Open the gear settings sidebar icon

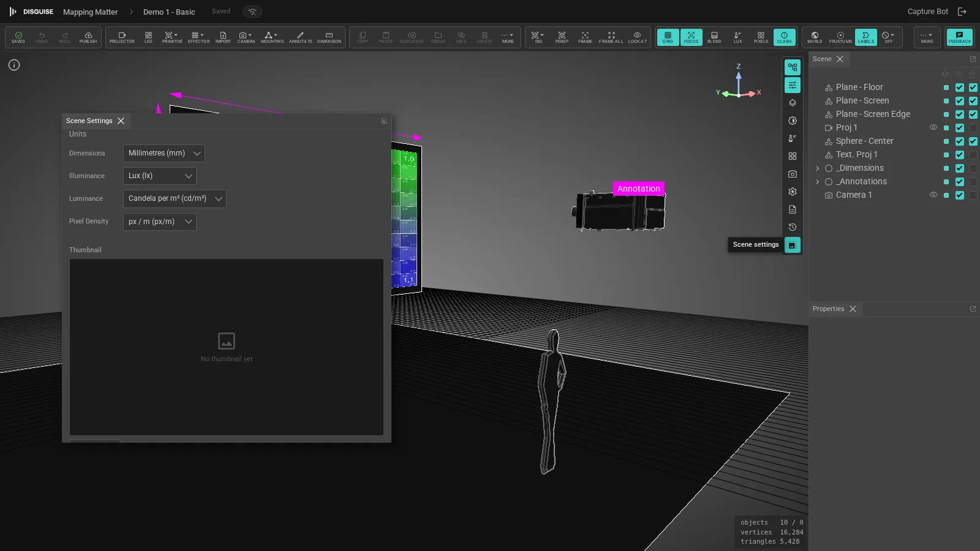tap(793, 192)
